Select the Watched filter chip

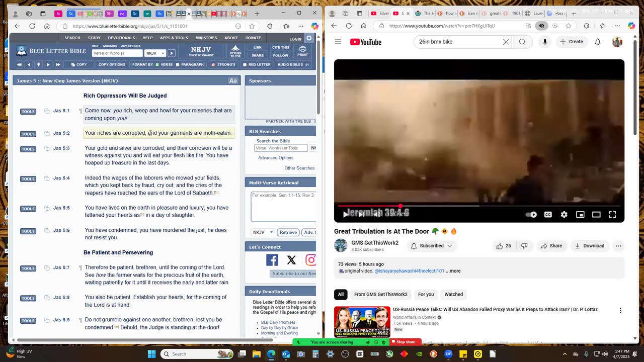(x=453, y=294)
